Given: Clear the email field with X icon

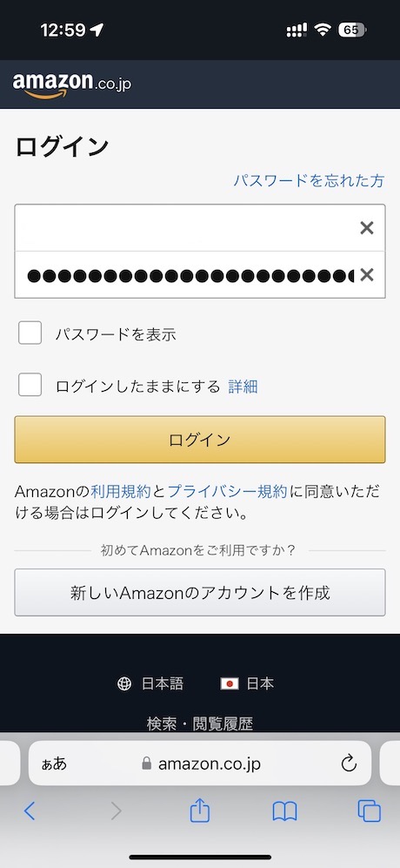Looking at the screenshot, I should pos(367,227).
